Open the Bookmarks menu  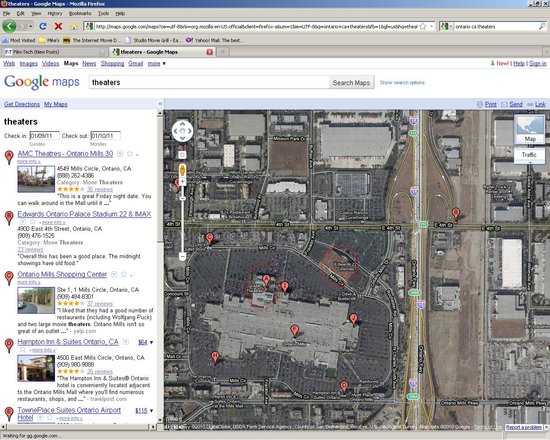point(80,13)
